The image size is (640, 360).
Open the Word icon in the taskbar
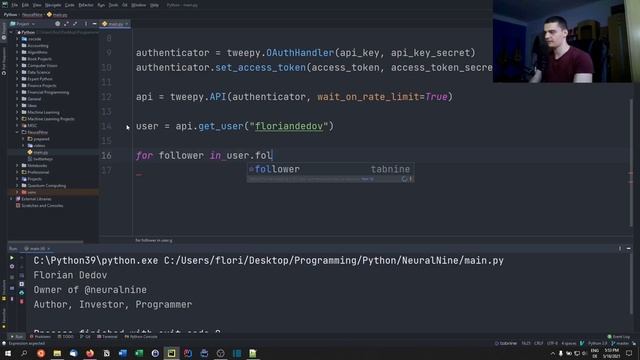(x=122, y=353)
